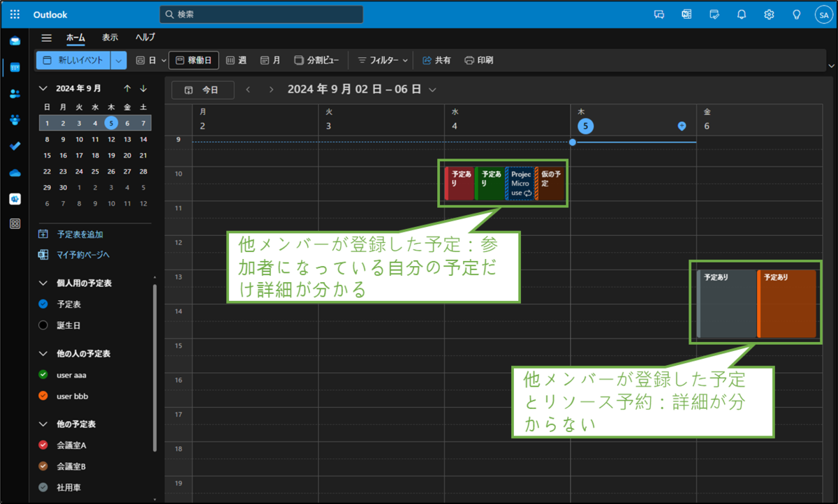Switch to the People app
Image resolution: width=838 pixels, height=504 pixels.
coord(15,94)
